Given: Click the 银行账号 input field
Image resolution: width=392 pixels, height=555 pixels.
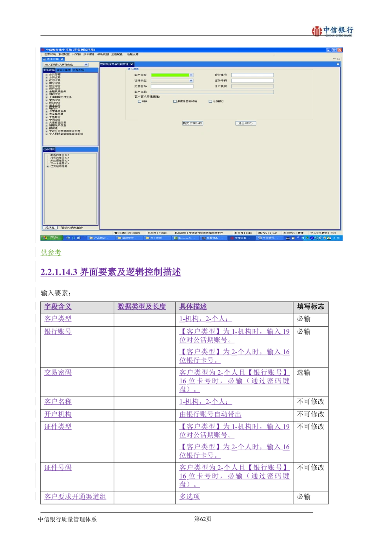Looking at the screenshot, I should 252,75.
